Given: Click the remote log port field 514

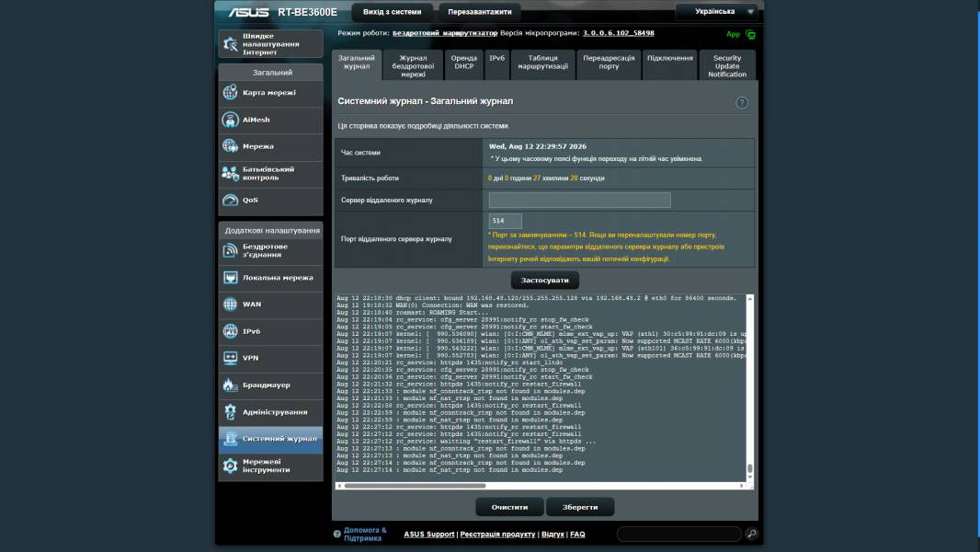Looking at the screenshot, I should 505,221.
